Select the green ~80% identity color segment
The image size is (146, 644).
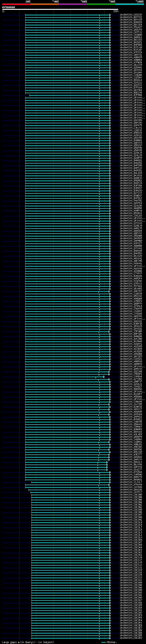tap(101, 4)
